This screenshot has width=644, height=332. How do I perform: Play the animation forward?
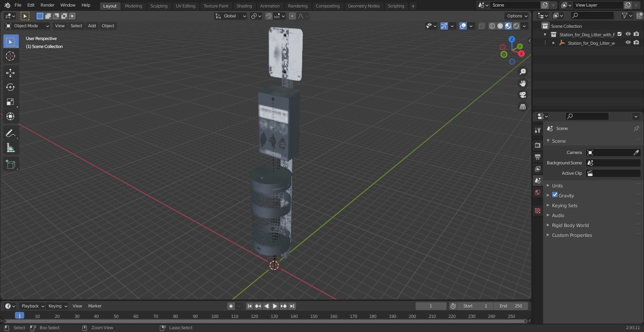coord(275,306)
